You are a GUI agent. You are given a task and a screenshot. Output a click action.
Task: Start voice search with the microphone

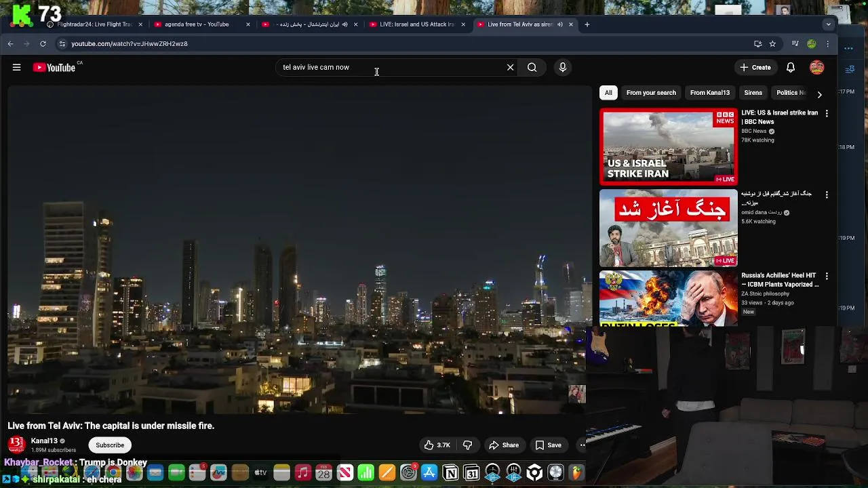point(562,67)
